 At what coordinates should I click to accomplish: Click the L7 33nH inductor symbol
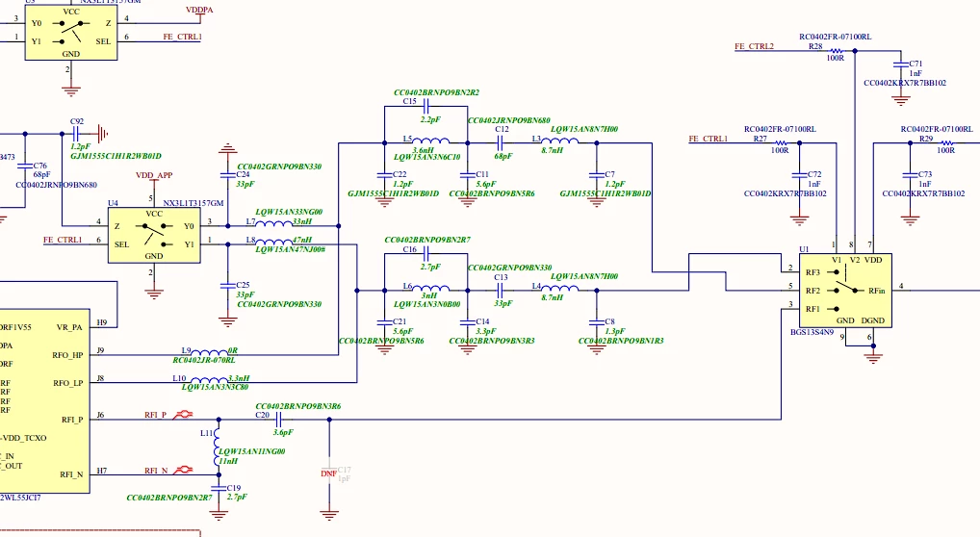[273, 224]
